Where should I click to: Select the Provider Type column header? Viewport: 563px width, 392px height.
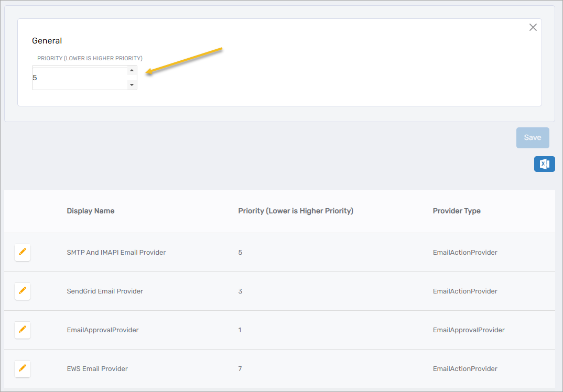point(456,211)
